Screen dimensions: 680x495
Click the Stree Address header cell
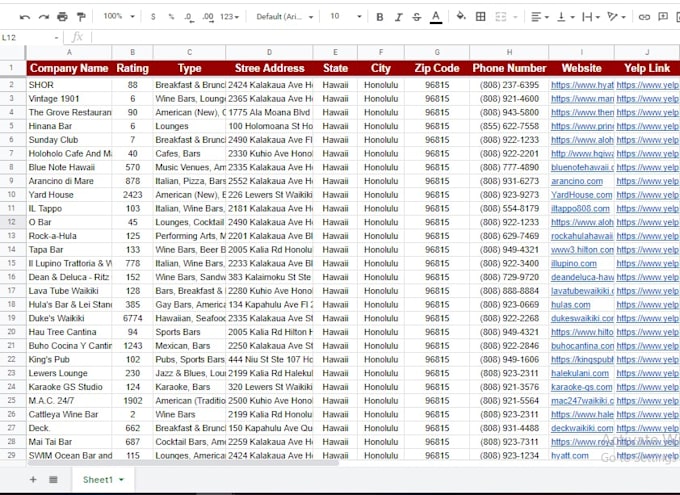click(x=269, y=68)
